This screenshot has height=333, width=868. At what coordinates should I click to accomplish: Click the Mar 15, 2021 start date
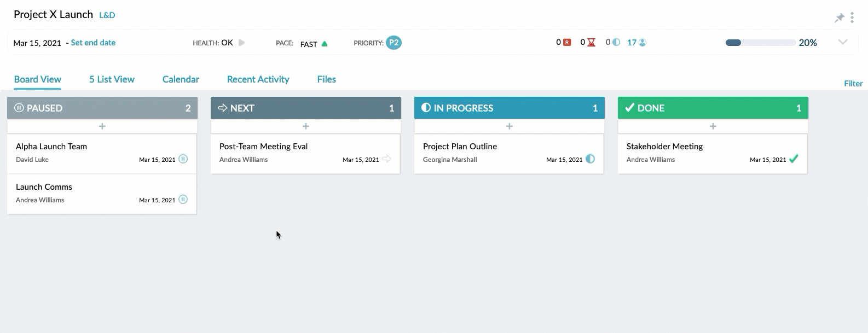tap(37, 43)
